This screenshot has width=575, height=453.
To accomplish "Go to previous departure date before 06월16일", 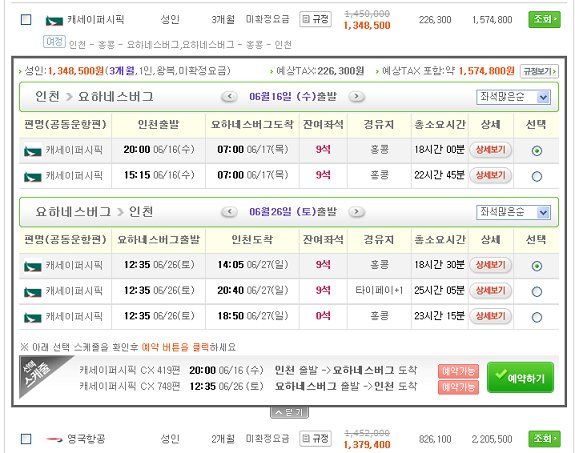I will click(229, 97).
